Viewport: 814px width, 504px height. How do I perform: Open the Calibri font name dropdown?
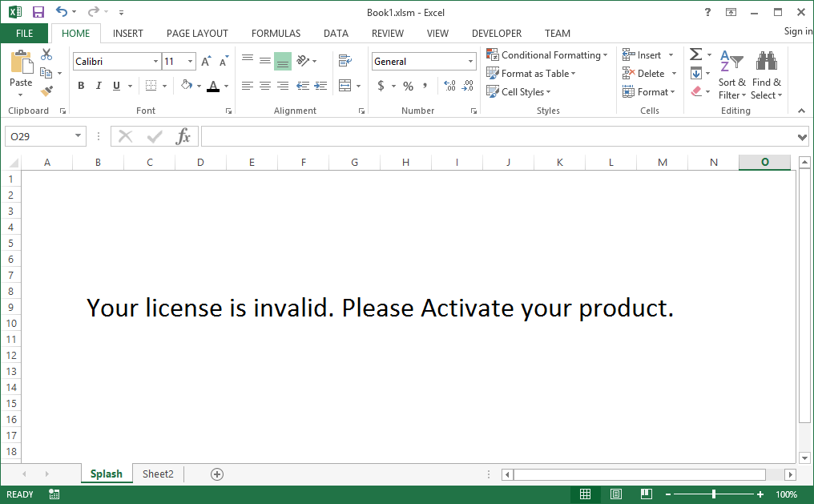[x=155, y=61]
